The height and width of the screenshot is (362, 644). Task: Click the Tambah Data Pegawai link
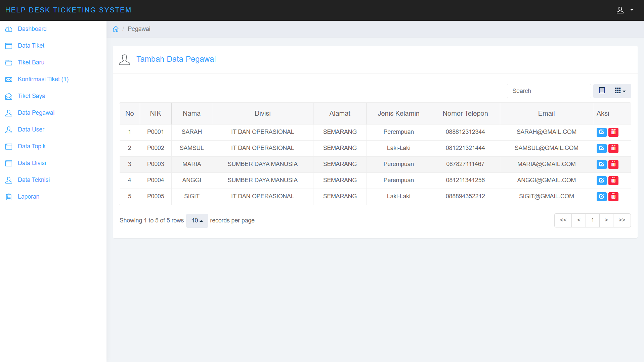(x=176, y=59)
